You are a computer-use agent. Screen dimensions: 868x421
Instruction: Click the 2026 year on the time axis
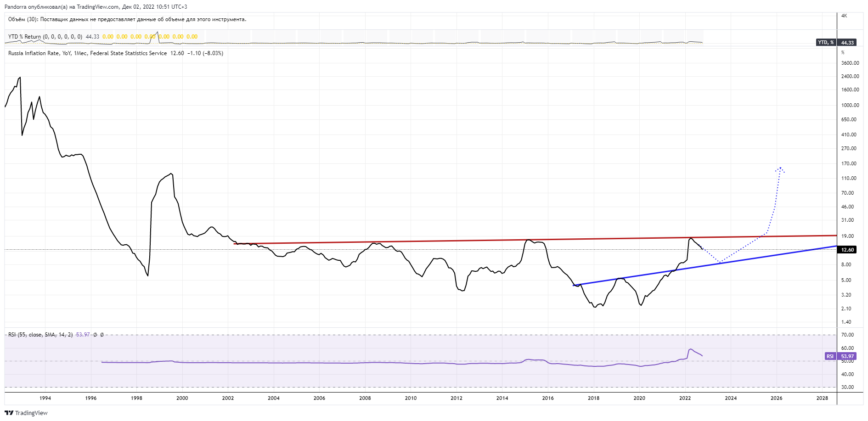coord(777,398)
